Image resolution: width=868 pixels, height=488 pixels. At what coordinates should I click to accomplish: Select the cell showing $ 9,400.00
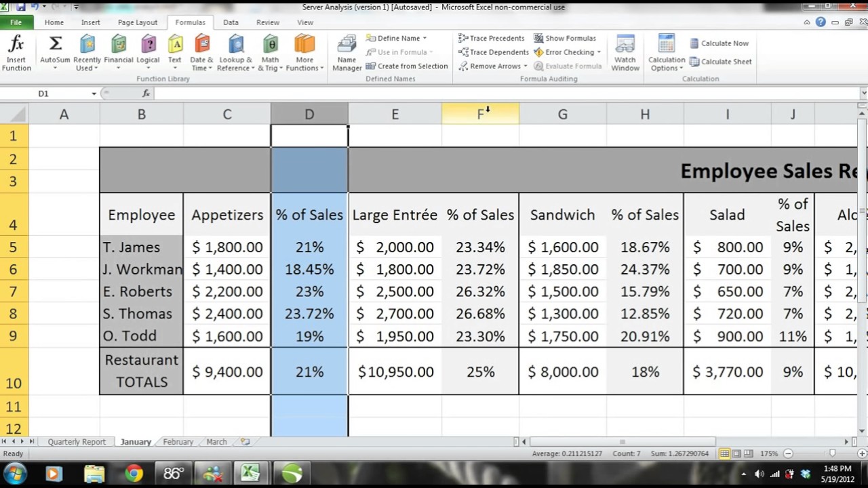tap(227, 371)
